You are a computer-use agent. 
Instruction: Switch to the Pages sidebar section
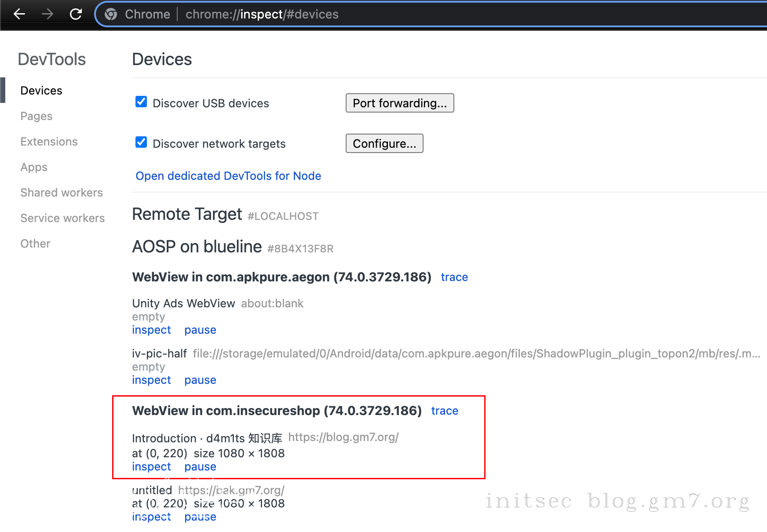[x=36, y=116]
